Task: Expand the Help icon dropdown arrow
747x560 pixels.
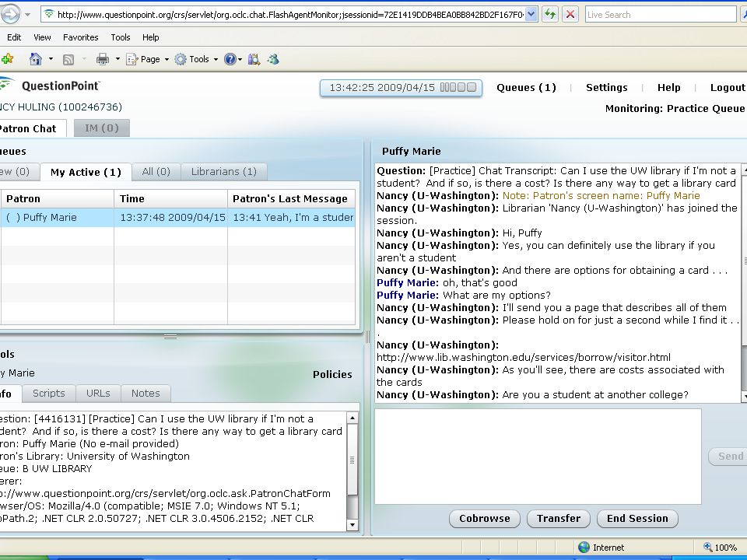Action: [240, 60]
